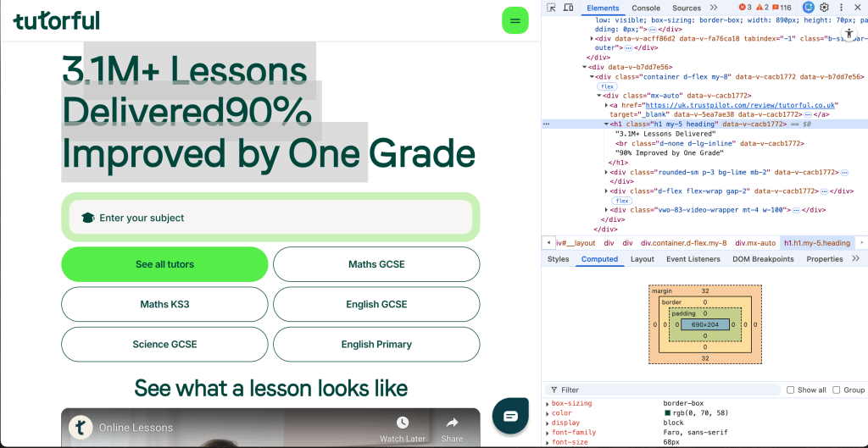Check the Group checkbox
This screenshot has width=868, height=448.
click(x=837, y=390)
